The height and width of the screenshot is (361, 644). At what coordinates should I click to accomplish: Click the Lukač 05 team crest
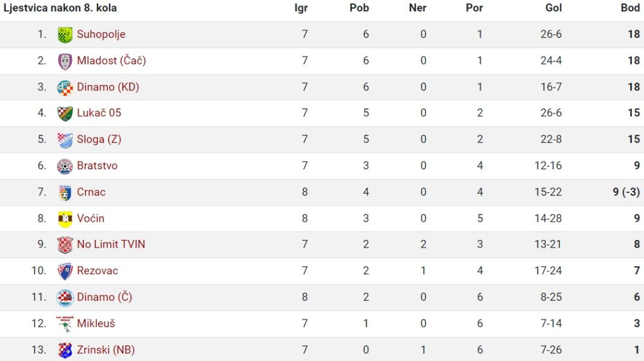click(x=65, y=113)
